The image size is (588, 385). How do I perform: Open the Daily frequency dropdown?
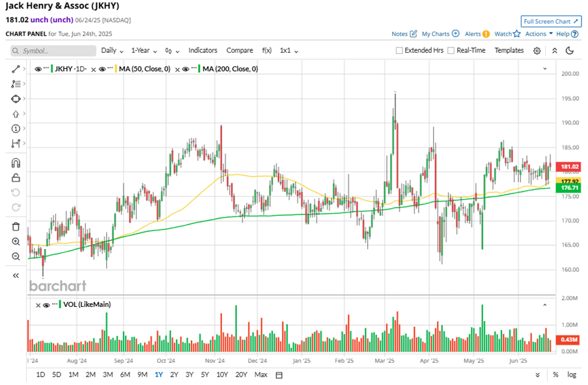coord(112,50)
